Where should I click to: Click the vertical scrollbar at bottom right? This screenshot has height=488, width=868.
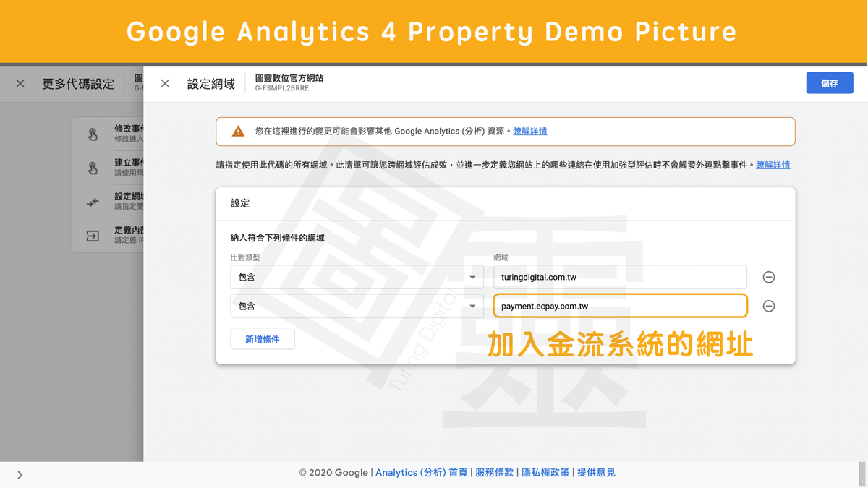[x=862, y=474]
